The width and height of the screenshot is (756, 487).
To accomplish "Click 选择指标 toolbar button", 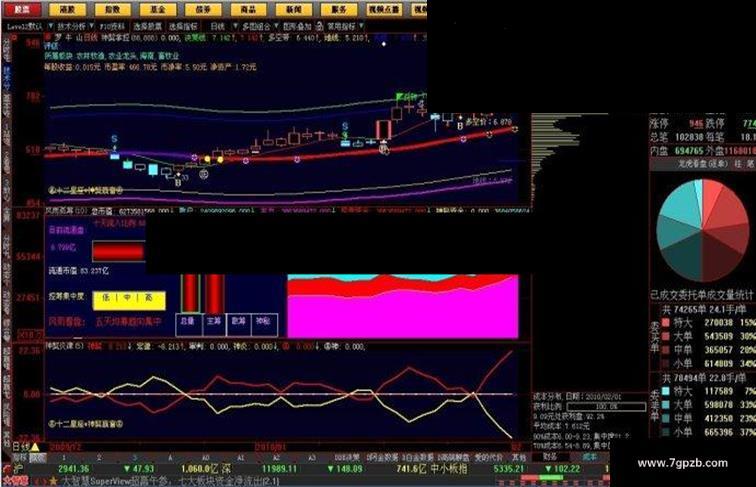I will click(183, 26).
